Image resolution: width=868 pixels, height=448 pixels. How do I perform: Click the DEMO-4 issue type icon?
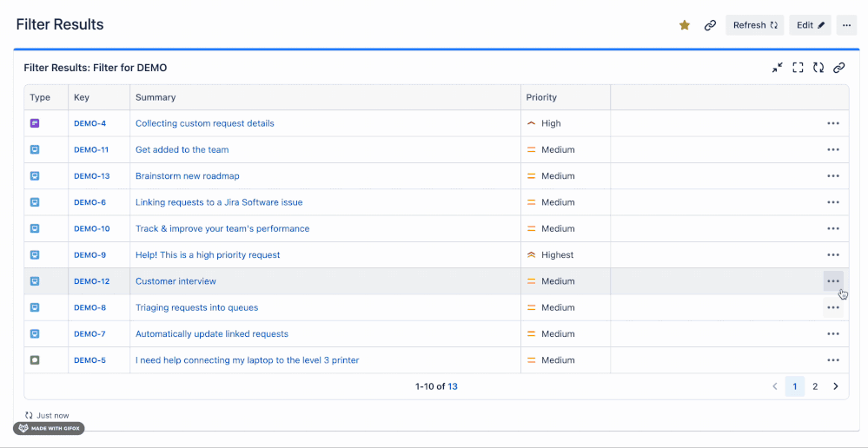35,123
